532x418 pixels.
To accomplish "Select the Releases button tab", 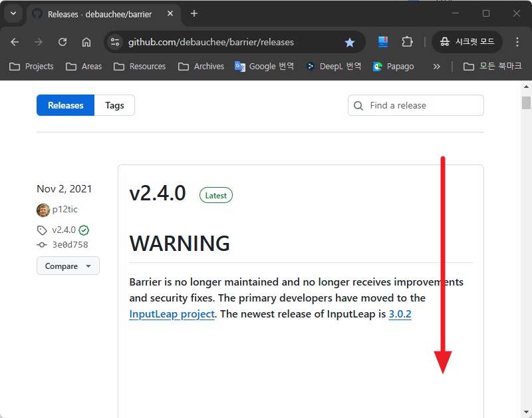I will coord(65,105).
